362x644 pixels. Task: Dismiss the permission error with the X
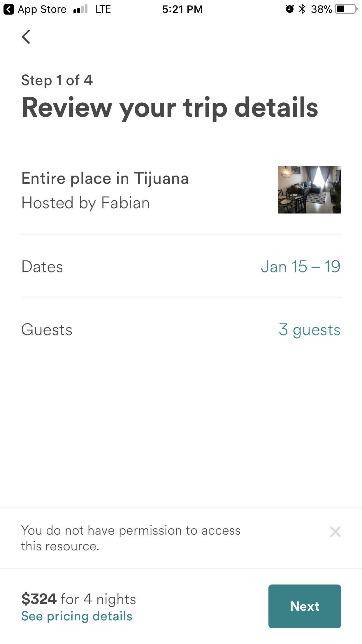[335, 532]
